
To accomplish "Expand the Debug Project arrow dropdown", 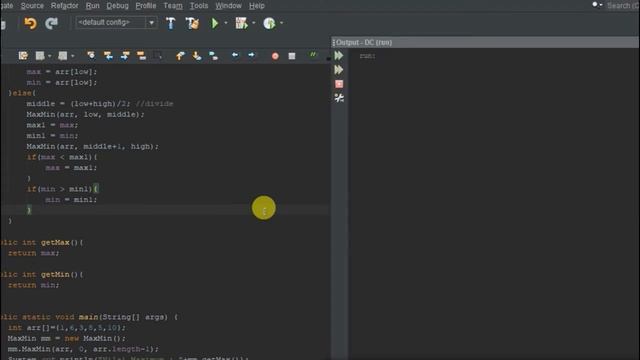I will pyautogui.click(x=253, y=23).
